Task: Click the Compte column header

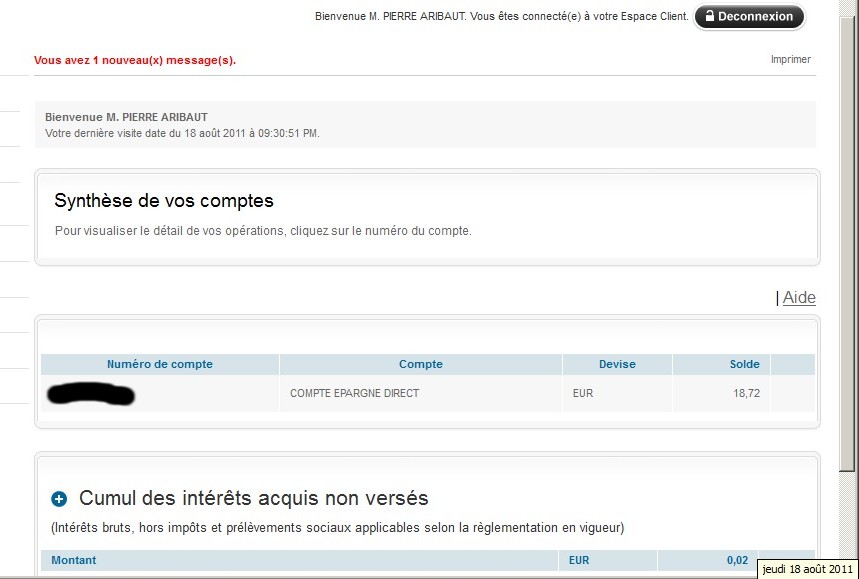Action: 421,364
